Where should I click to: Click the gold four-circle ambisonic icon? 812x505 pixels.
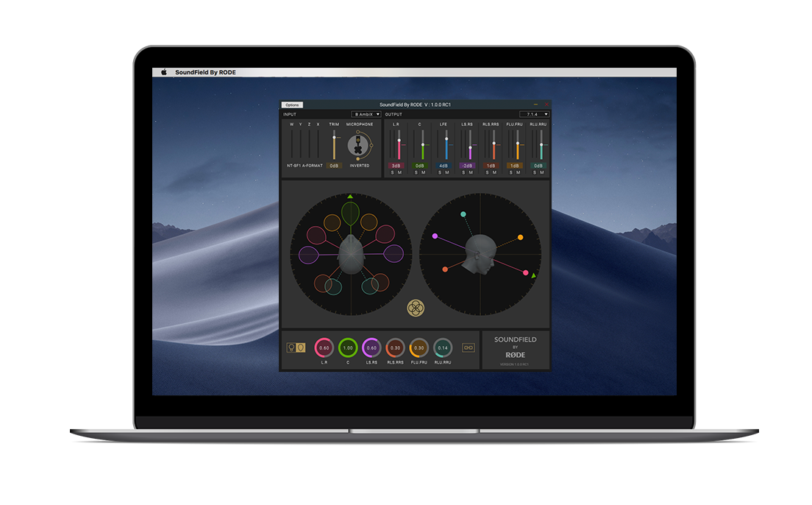416,308
